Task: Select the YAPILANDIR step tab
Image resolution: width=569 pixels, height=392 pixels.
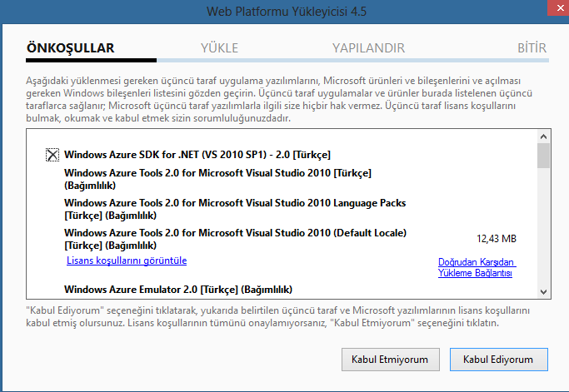Action: tap(368, 48)
